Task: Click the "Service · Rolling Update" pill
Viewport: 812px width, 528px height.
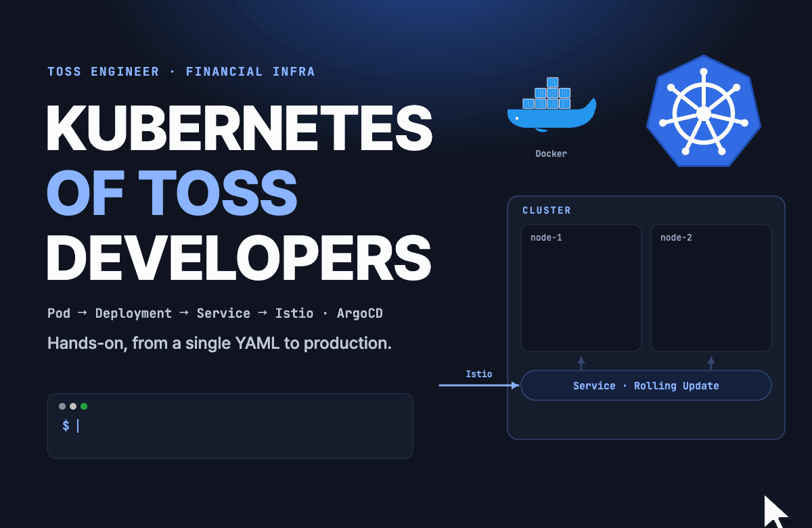Action: (646, 385)
